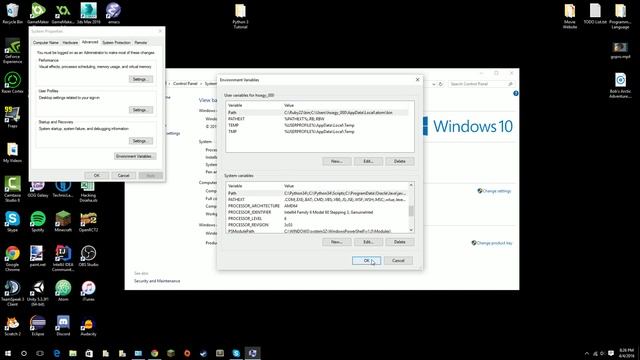Select the system variable Path row
Image resolution: width=640 pixels, height=360 pixels.
pos(317,193)
